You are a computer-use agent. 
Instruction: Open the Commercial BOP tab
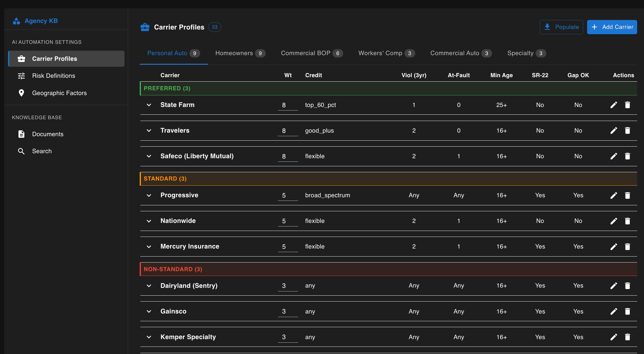(x=312, y=53)
